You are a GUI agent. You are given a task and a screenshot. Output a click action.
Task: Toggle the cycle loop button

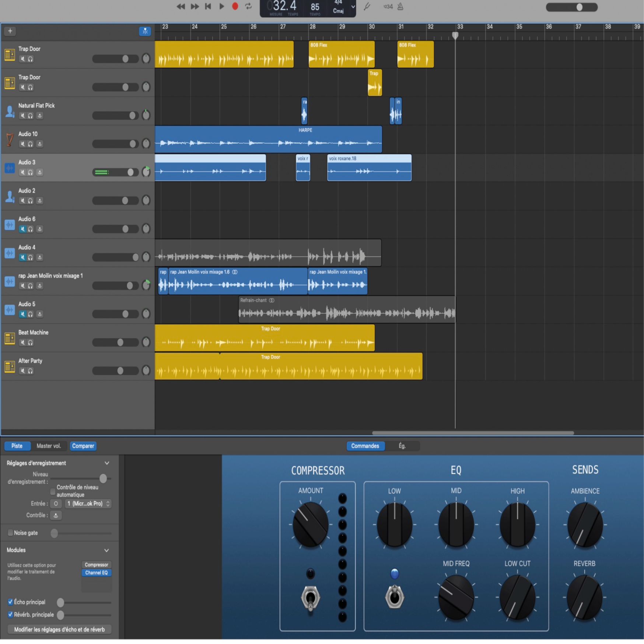[x=249, y=6]
